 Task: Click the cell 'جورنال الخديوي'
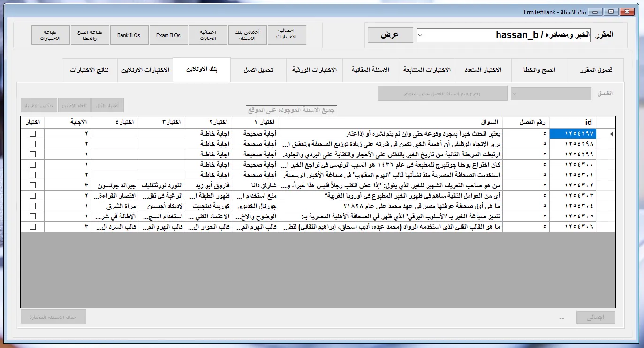pyautogui.click(x=255, y=206)
